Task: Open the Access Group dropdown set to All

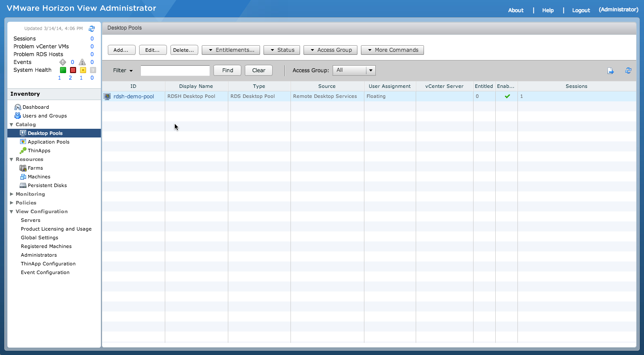Action: (x=354, y=70)
